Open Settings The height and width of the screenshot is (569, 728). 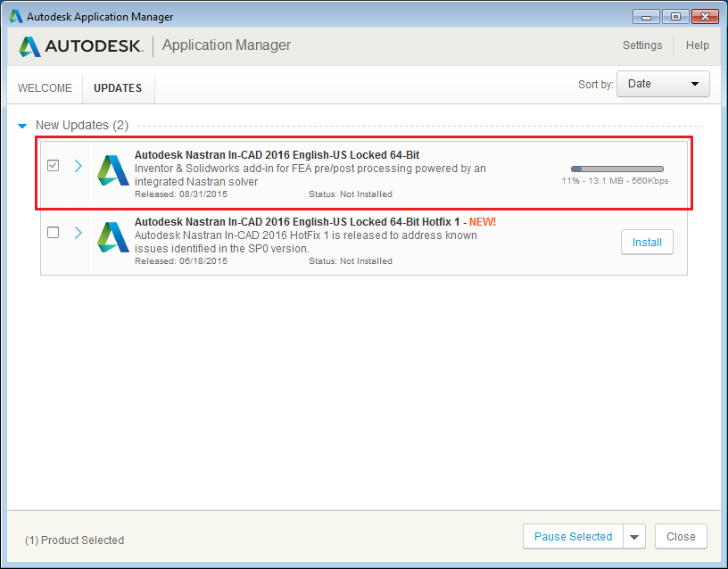pyautogui.click(x=642, y=45)
